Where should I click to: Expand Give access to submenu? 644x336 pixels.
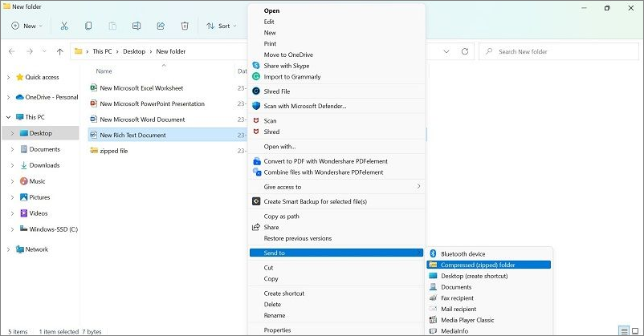337,187
